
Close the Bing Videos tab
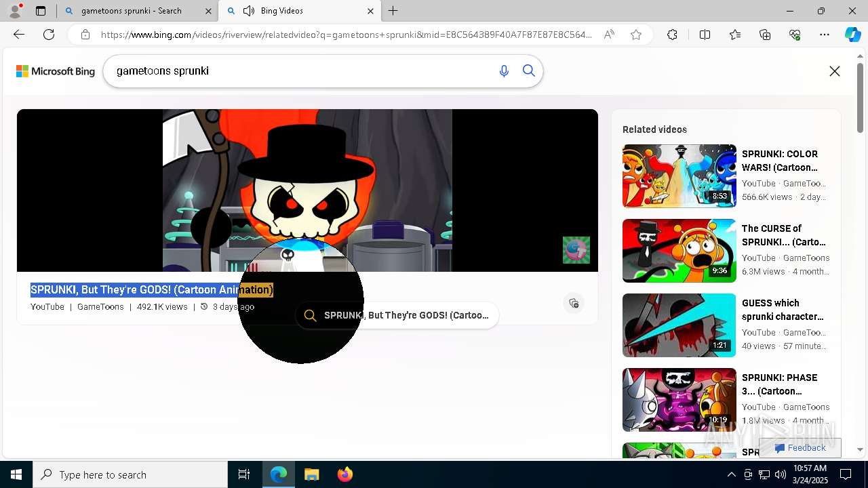tap(370, 11)
